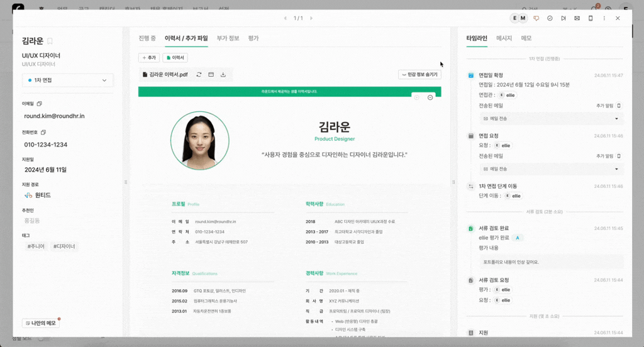Image resolution: width=644 pixels, height=347 pixels.
Task: Click the #디자이너 tag
Action: pos(64,246)
